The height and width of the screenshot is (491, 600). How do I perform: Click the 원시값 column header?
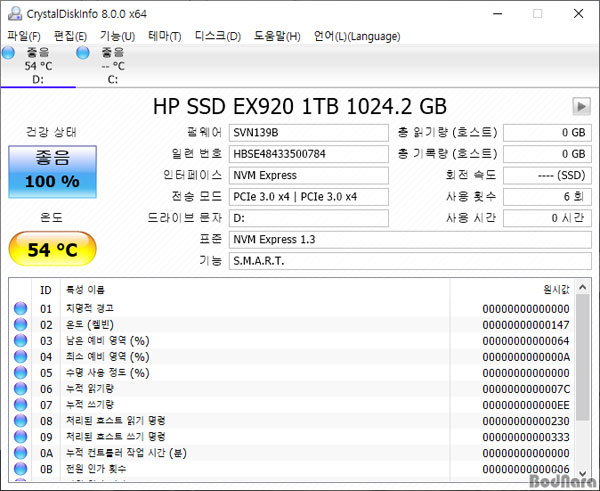[x=512, y=290]
